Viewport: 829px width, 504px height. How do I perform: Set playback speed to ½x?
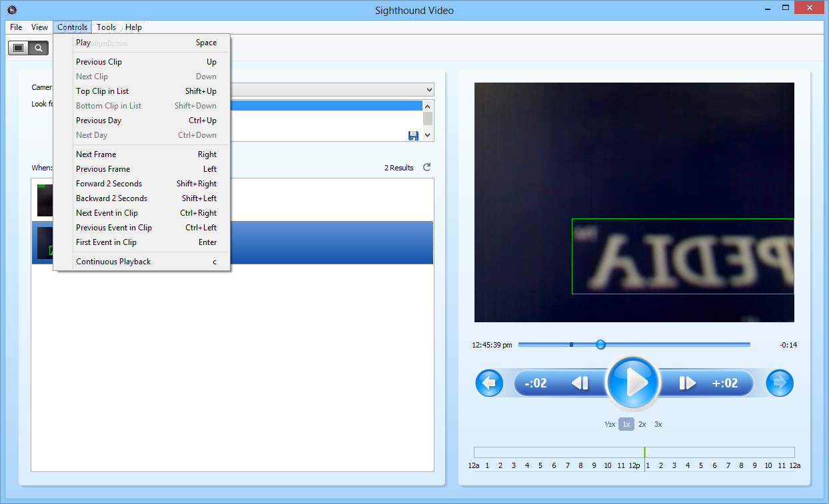click(610, 424)
